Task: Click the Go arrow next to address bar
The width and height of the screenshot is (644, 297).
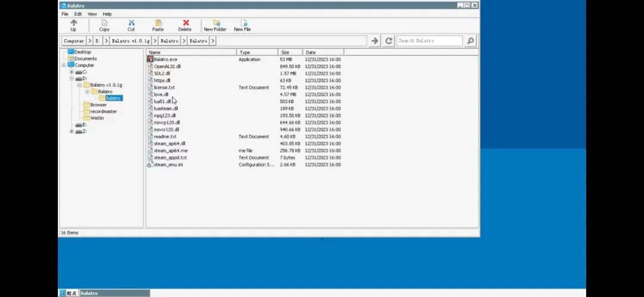Action: coord(374,41)
